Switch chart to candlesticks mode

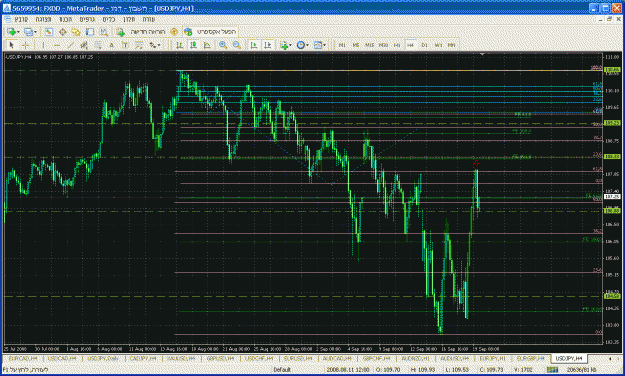point(193,45)
